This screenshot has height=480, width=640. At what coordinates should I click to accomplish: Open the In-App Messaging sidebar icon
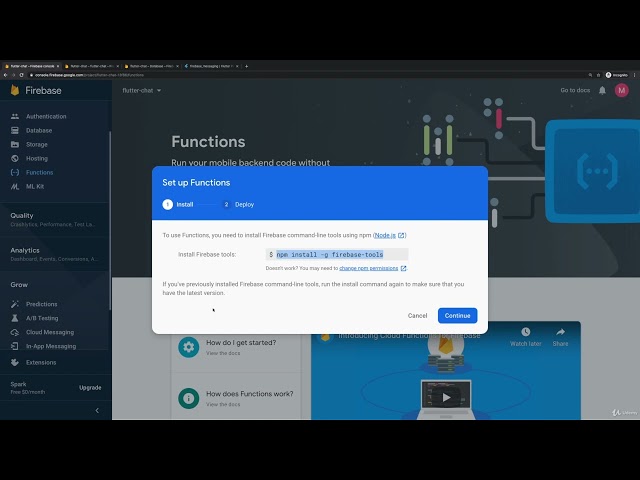15,346
